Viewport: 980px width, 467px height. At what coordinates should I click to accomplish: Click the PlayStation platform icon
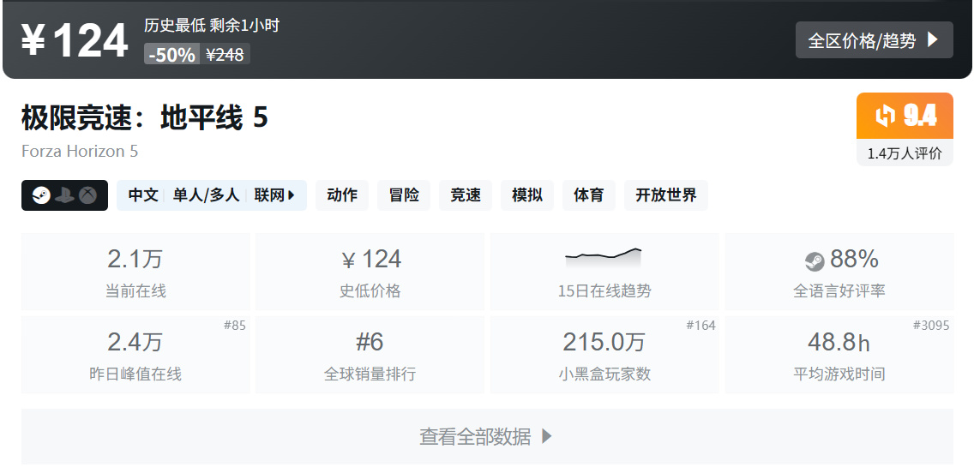(64, 195)
